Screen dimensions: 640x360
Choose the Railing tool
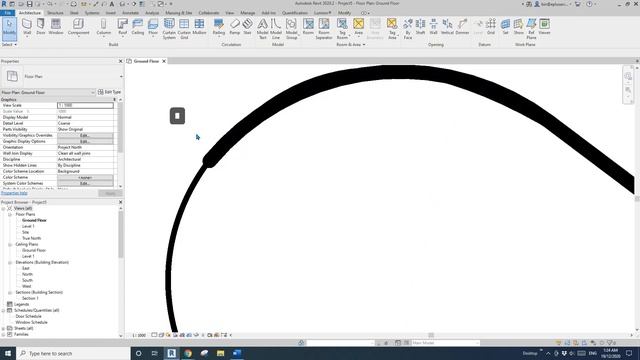tap(219, 27)
